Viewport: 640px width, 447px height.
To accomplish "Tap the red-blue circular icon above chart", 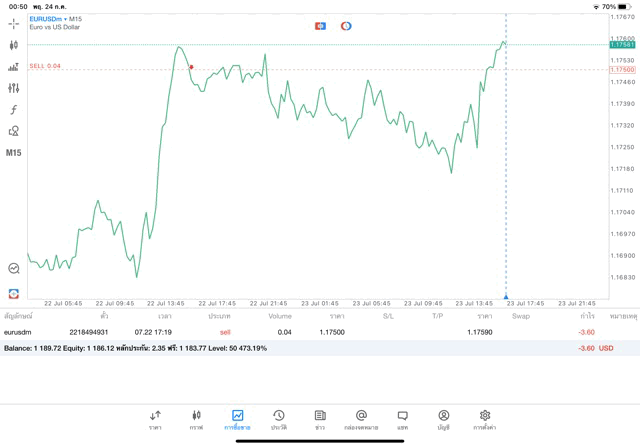I will tap(346, 26).
